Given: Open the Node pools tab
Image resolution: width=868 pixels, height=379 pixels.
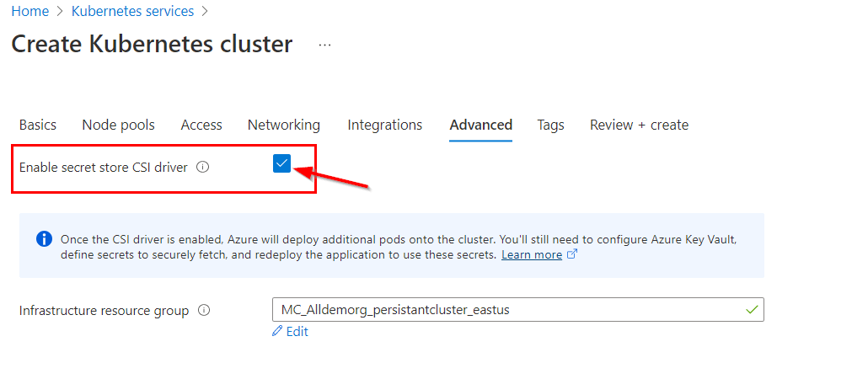Looking at the screenshot, I should [x=118, y=125].
